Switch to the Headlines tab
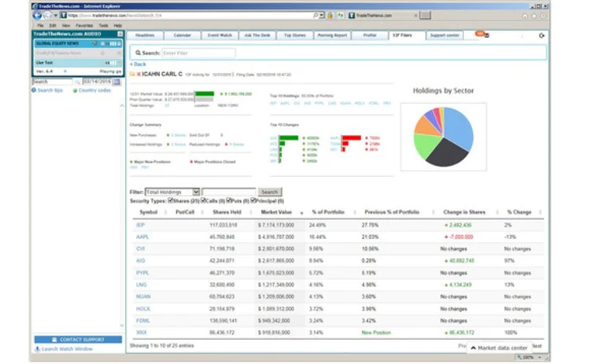 click(x=145, y=35)
